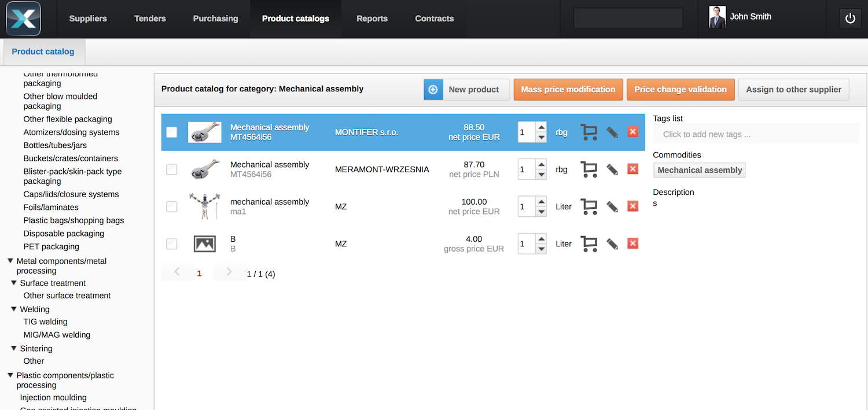868x410 pixels.
Task: Open the Purchasing menu
Action: 215,19
